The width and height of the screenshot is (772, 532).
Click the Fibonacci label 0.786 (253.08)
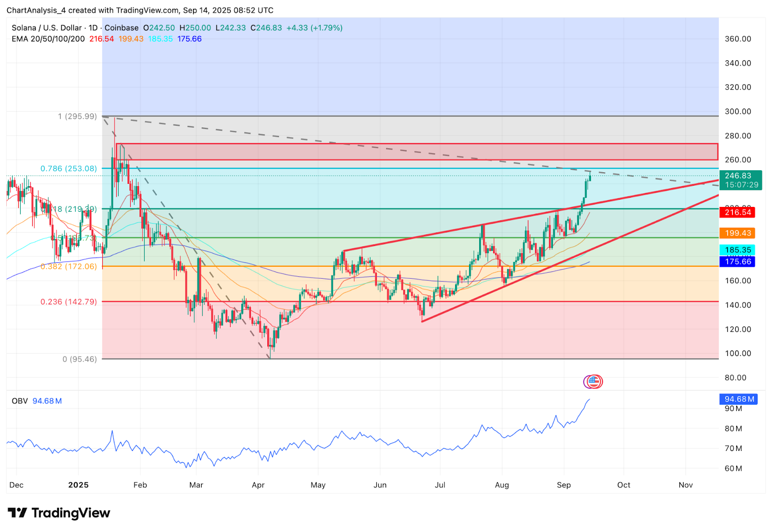click(x=69, y=169)
